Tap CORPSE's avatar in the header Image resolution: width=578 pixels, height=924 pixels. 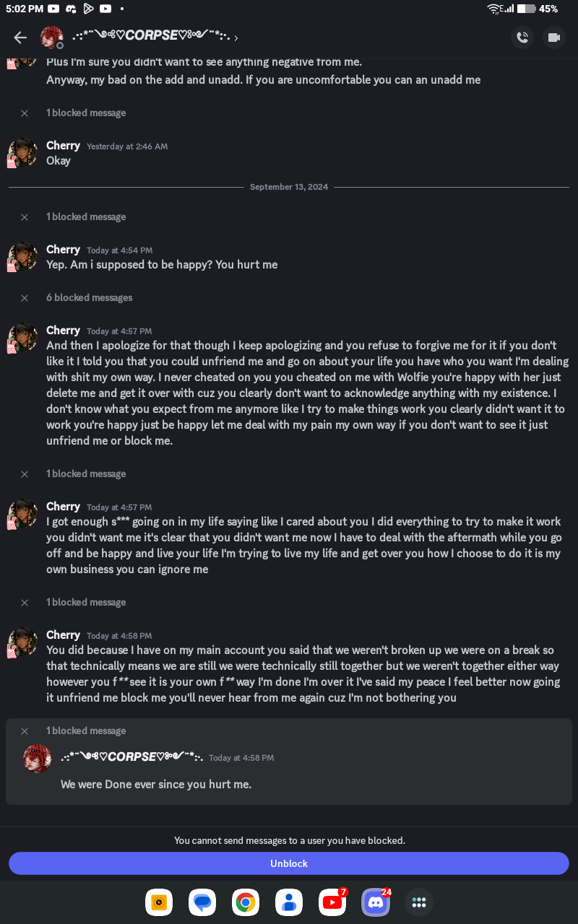52,38
